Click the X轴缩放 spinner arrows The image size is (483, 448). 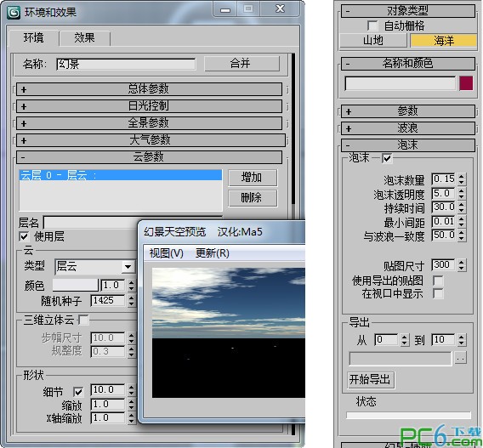pos(132,418)
